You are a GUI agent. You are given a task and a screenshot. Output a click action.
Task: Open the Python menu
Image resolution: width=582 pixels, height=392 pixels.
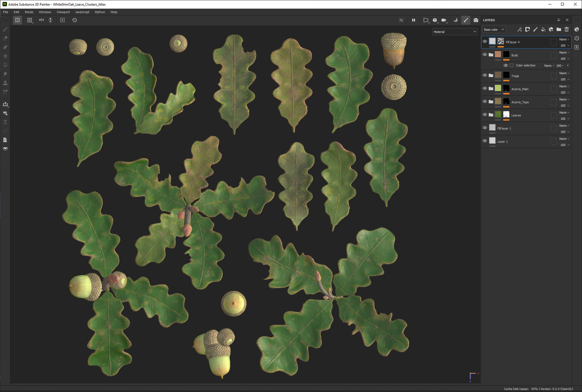[100, 12]
